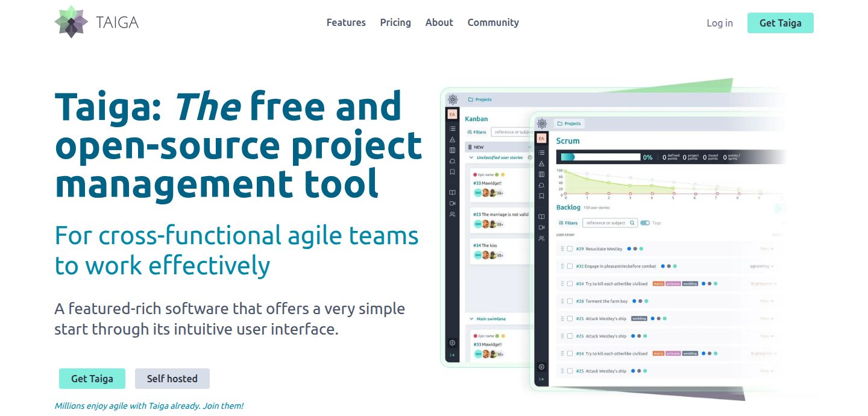The width and height of the screenshot is (868, 416).
Task: Click search magnifier in Scrum backlog search field
Action: pyautogui.click(x=632, y=223)
